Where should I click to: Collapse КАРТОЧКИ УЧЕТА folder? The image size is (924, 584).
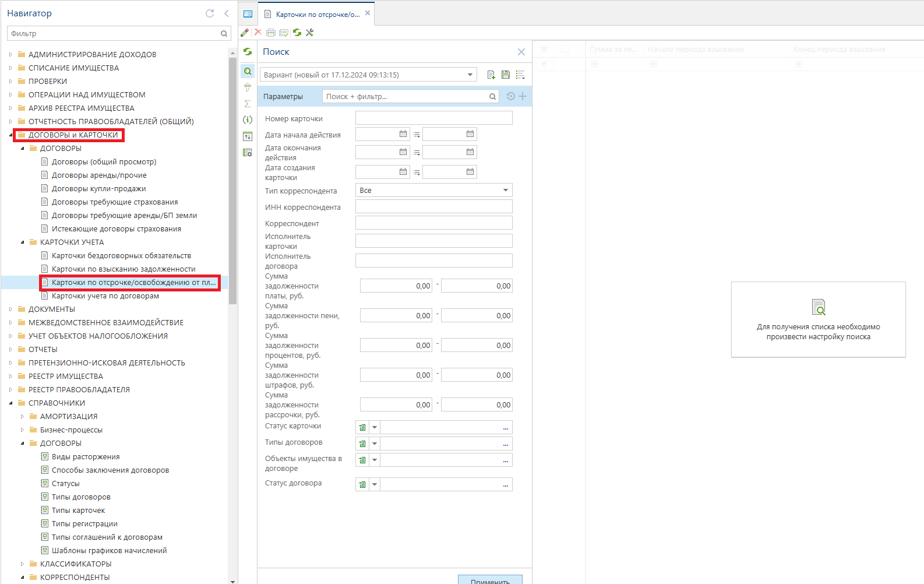(22, 242)
